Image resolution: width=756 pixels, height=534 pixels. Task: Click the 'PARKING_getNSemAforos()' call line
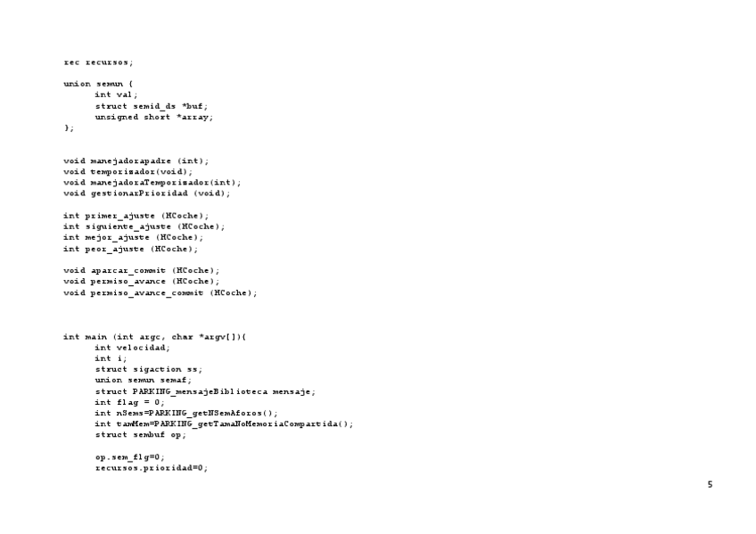[186, 413]
